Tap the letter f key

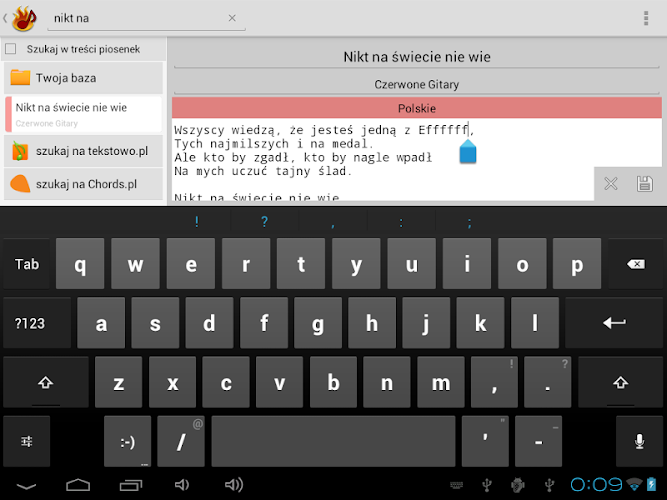264,323
